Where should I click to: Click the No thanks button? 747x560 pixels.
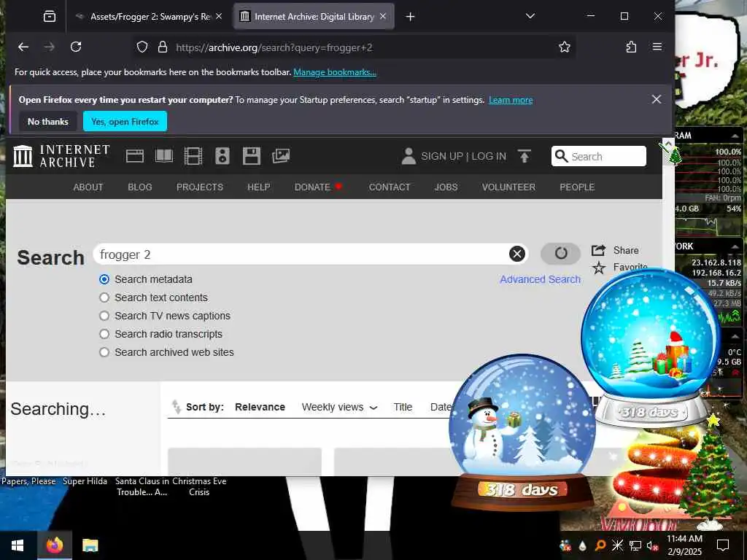click(47, 122)
